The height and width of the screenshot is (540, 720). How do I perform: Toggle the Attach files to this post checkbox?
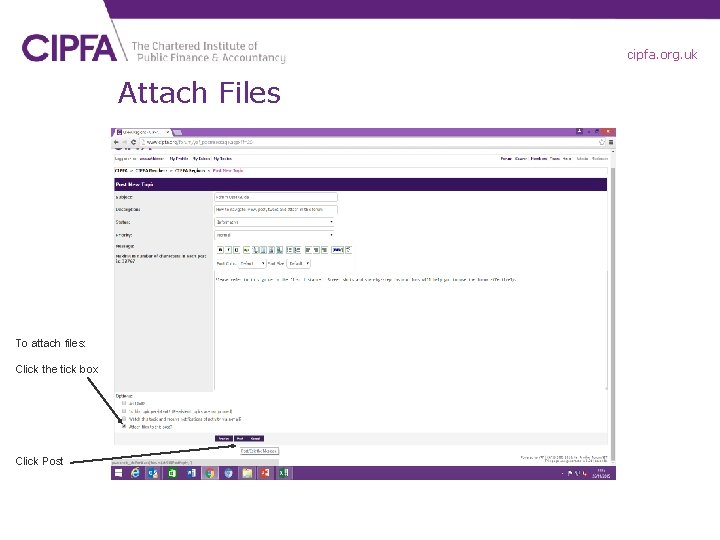124,427
